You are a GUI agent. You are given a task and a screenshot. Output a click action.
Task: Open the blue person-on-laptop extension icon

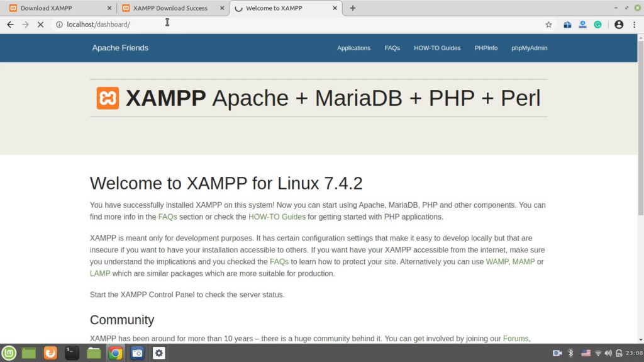point(582,25)
